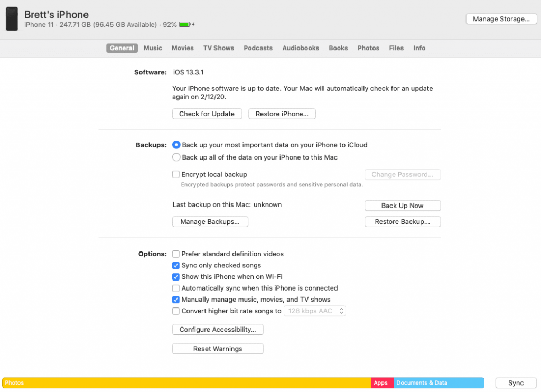Click Reset Warnings button
541x392 pixels.
[218, 349]
